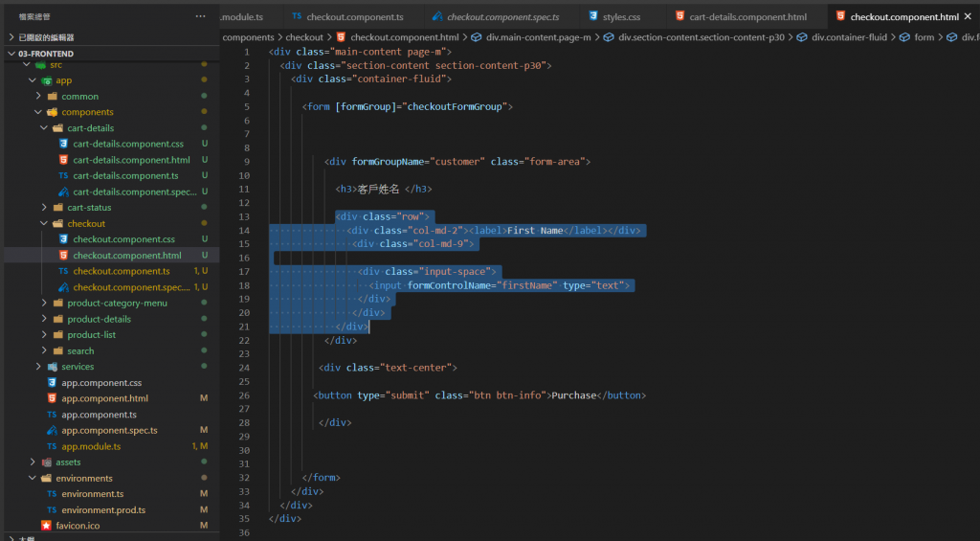Click the HTML5 icon beside checkout.component.html in tree
The width and height of the screenshot is (980, 541).
[x=63, y=255]
